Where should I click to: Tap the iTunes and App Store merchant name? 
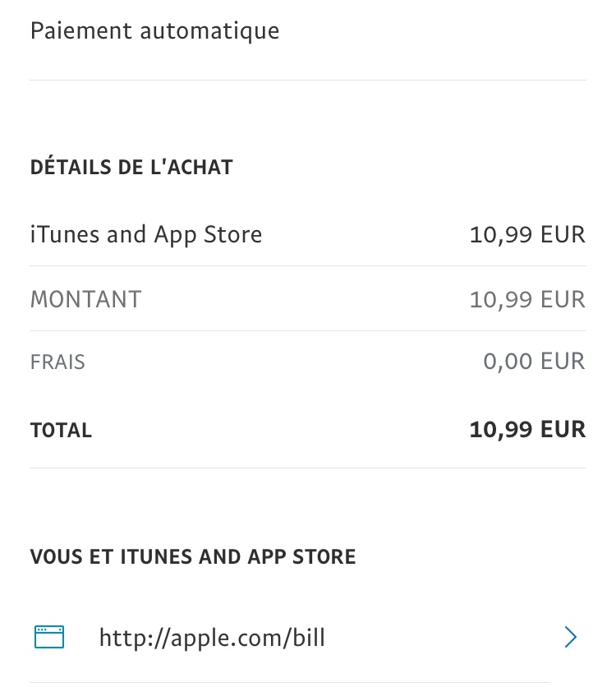click(145, 235)
